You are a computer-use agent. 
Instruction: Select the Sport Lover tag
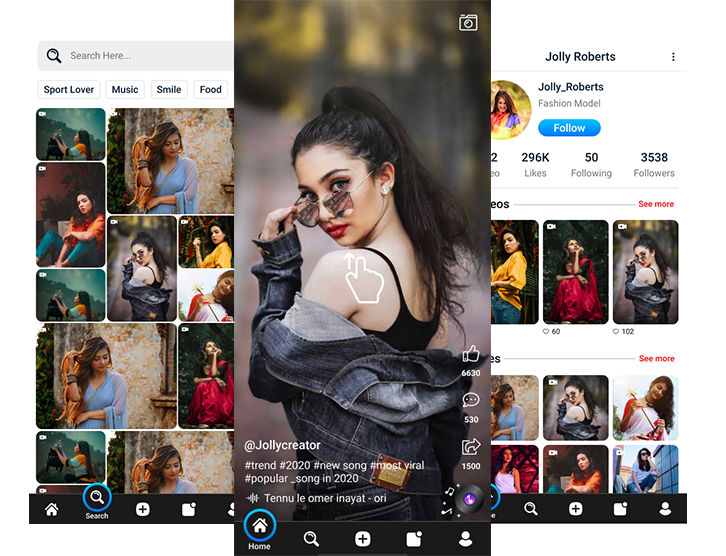point(69,89)
